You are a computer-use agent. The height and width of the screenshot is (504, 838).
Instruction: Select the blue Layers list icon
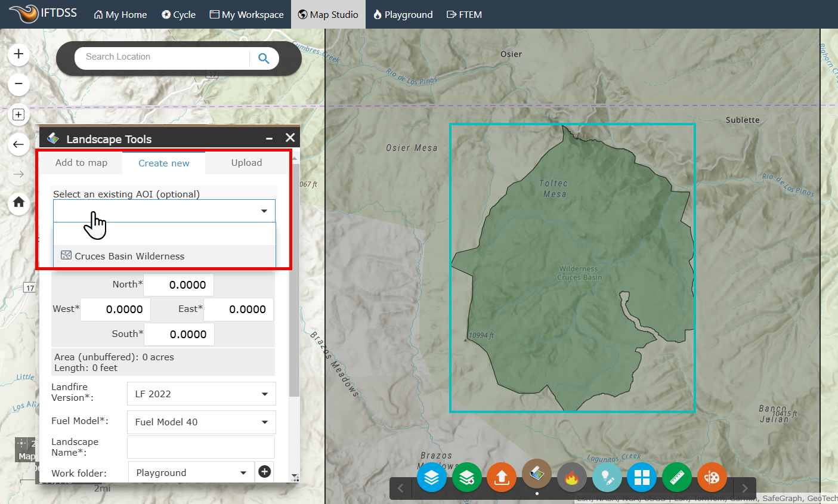click(432, 477)
